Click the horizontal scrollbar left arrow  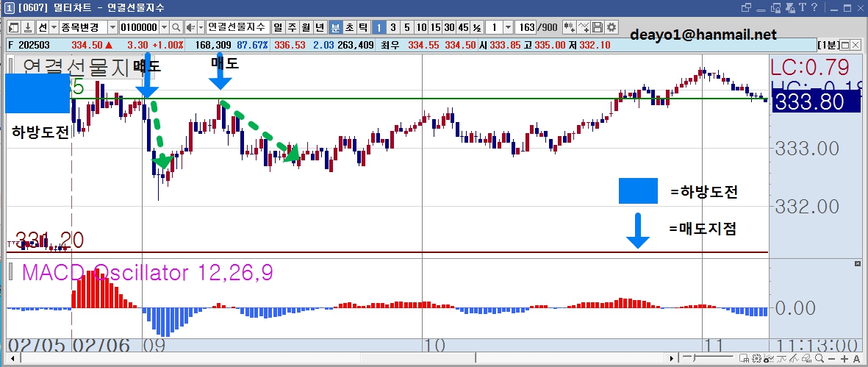pos(12,358)
